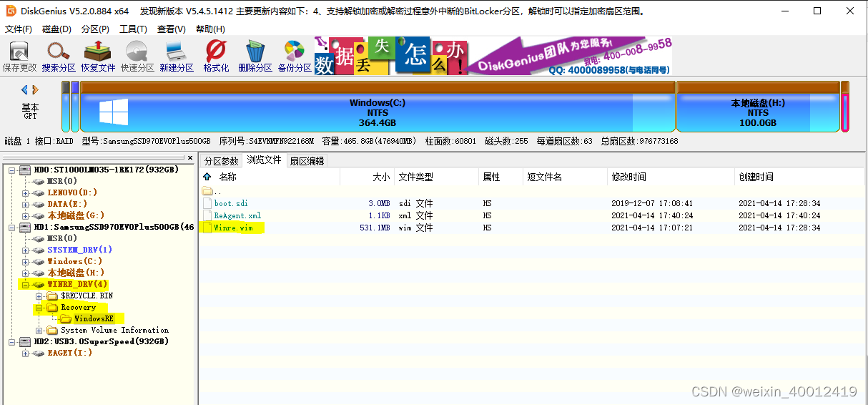This screenshot has height=405, width=868.
Task: Open the 搜索分区 search partition tool
Action: coord(58,52)
